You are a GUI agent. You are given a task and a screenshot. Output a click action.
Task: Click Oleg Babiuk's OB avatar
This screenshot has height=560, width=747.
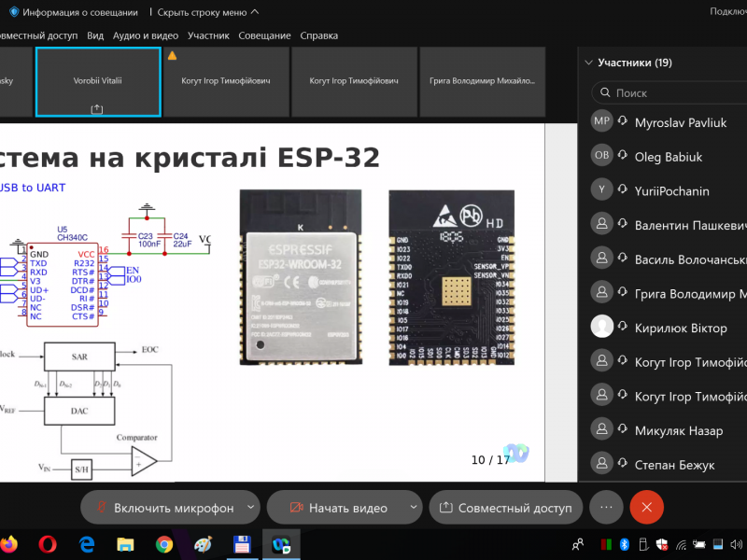click(x=602, y=157)
